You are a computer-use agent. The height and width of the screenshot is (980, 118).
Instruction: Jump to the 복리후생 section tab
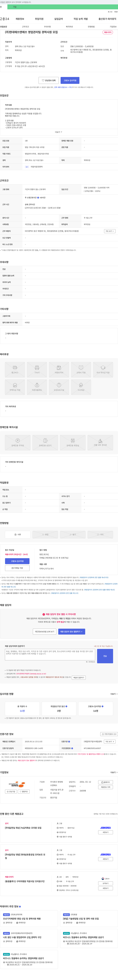[69, 27]
